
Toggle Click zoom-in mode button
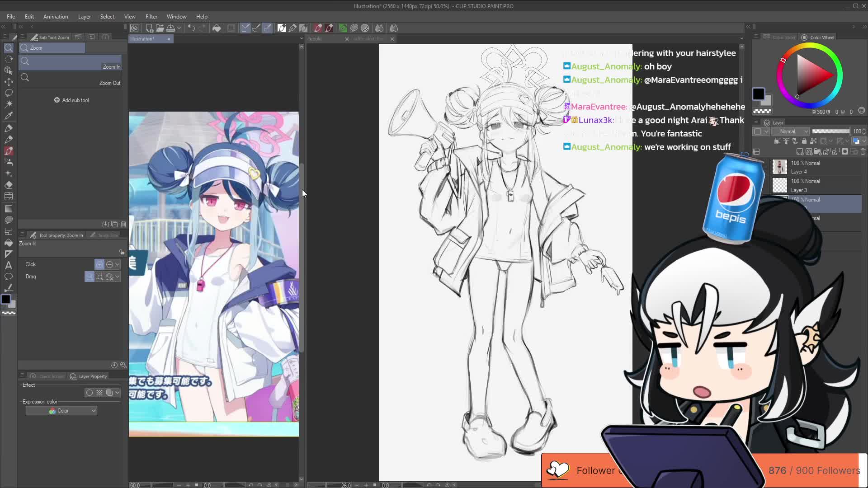coord(99,264)
